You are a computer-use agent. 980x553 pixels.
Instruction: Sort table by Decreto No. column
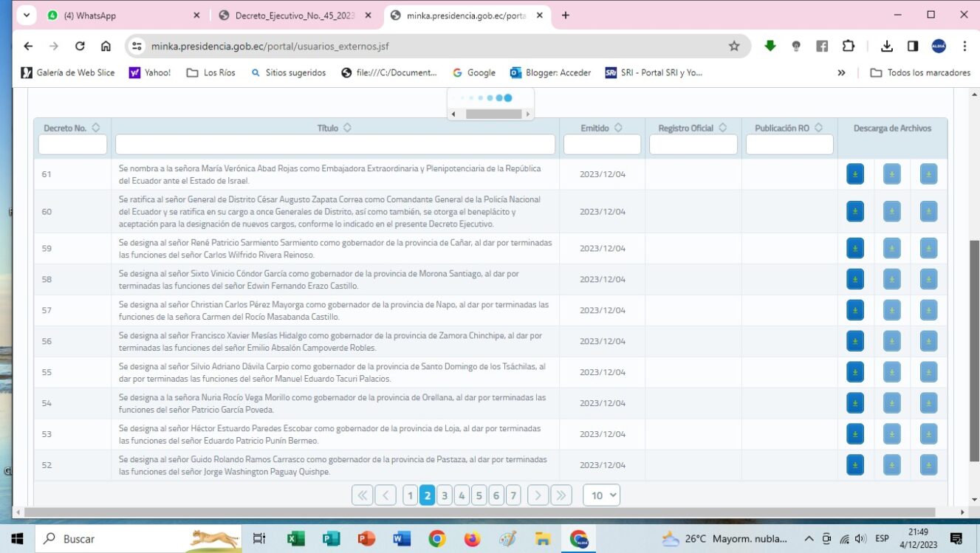click(96, 128)
